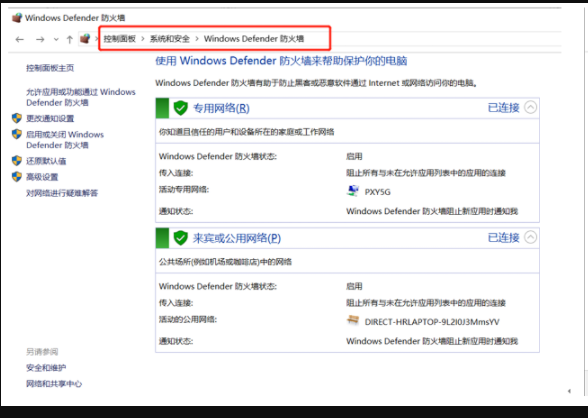Go forward with the right arrow button
Screen dimensions: 588x418
click(40, 39)
